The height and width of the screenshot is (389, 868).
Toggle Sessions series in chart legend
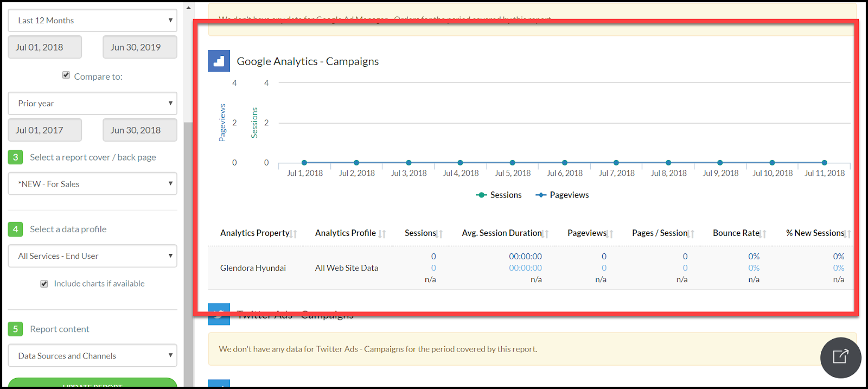(499, 195)
